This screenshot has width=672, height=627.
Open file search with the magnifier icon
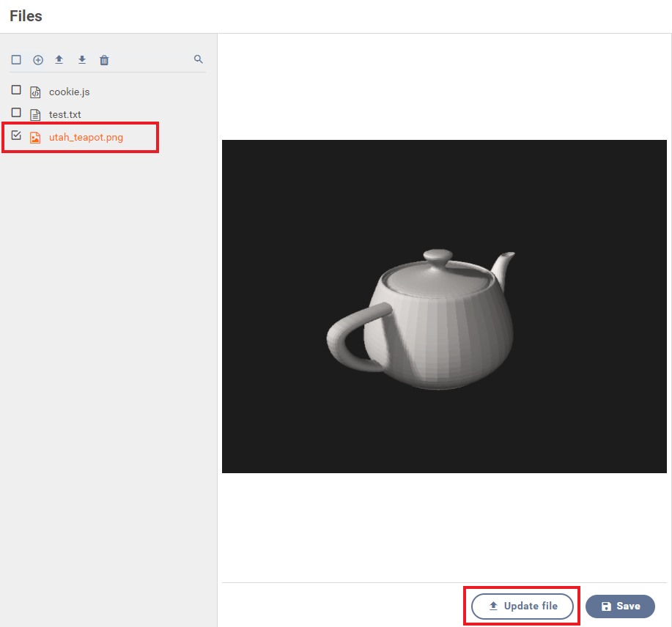(x=198, y=59)
